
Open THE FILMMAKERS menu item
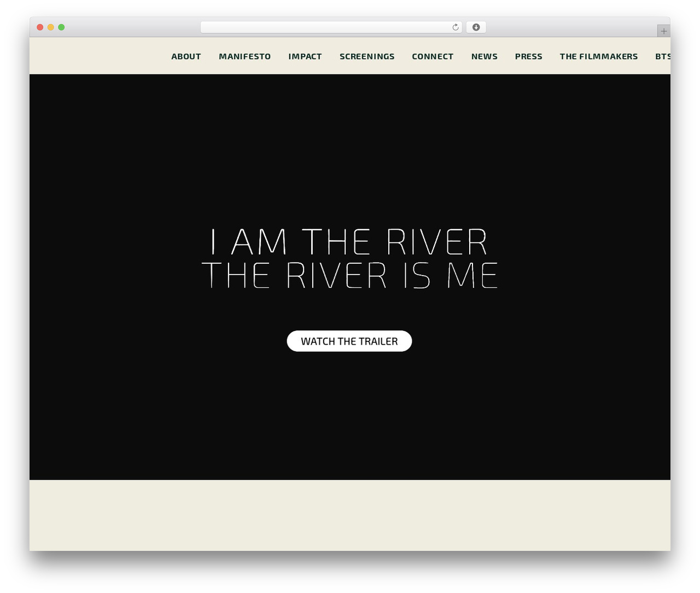(x=599, y=56)
